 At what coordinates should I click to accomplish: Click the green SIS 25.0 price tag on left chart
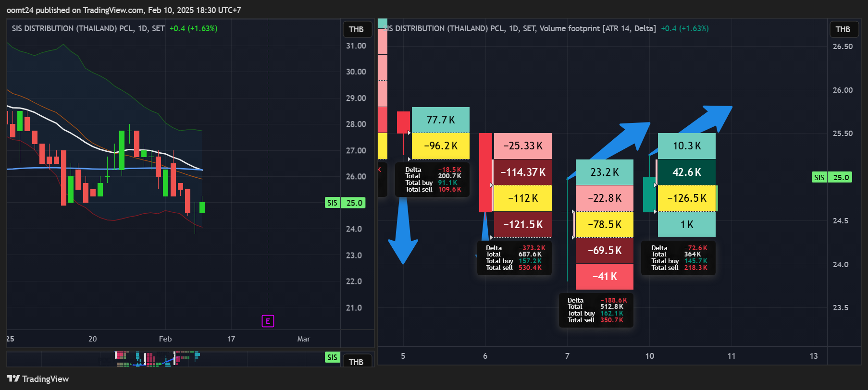coord(345,203)
